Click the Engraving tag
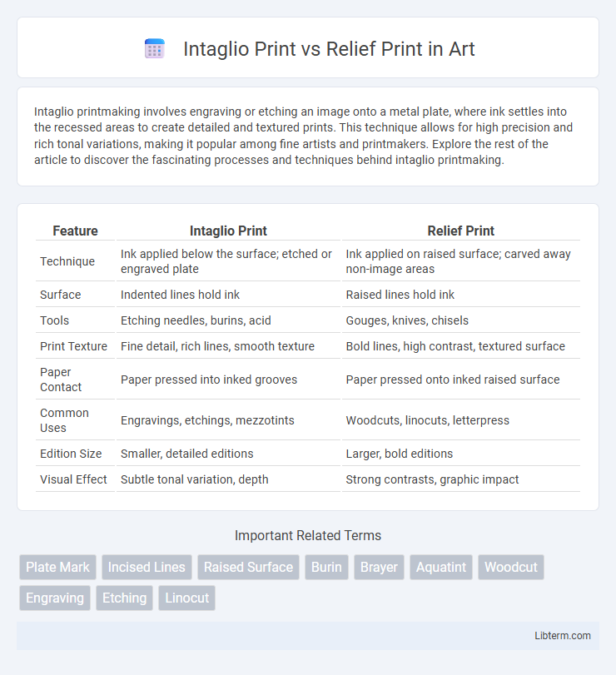The image size is (616, 675). [55, 598]
